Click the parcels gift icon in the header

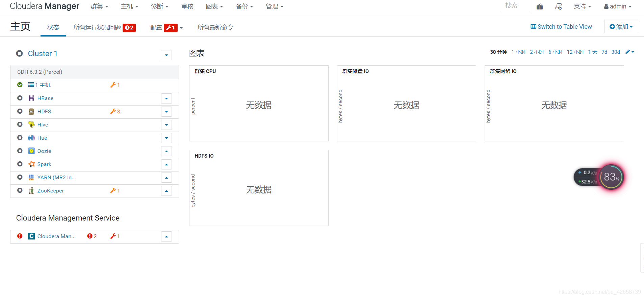[540, 6]
